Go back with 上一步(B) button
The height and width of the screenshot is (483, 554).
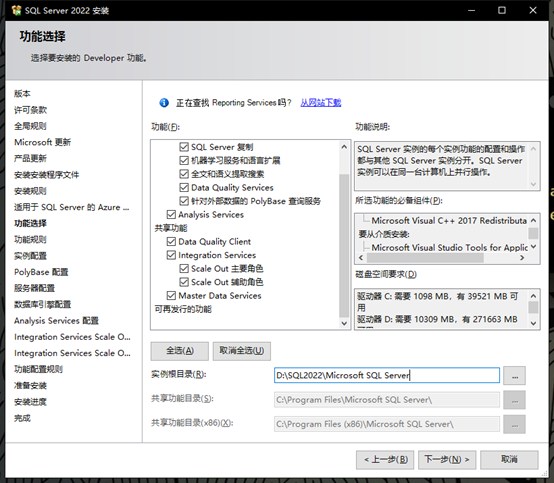tap(385, 460)
